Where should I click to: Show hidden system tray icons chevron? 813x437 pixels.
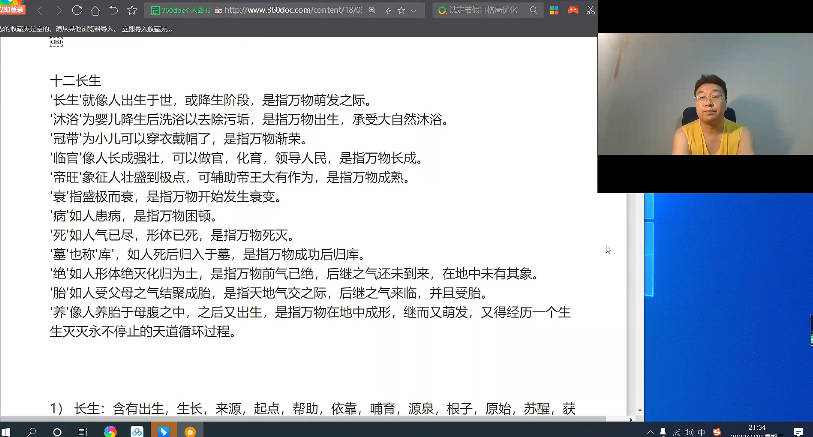[652, 431]
